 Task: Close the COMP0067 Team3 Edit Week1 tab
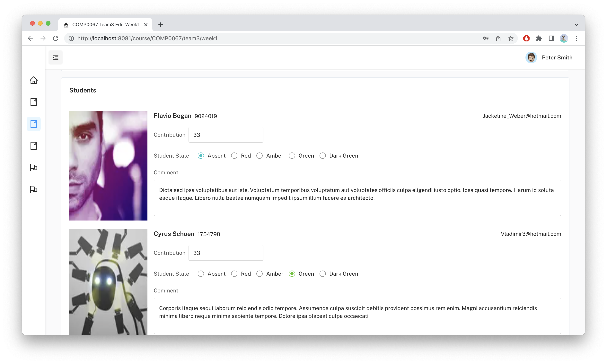click(x=146, y=24)
